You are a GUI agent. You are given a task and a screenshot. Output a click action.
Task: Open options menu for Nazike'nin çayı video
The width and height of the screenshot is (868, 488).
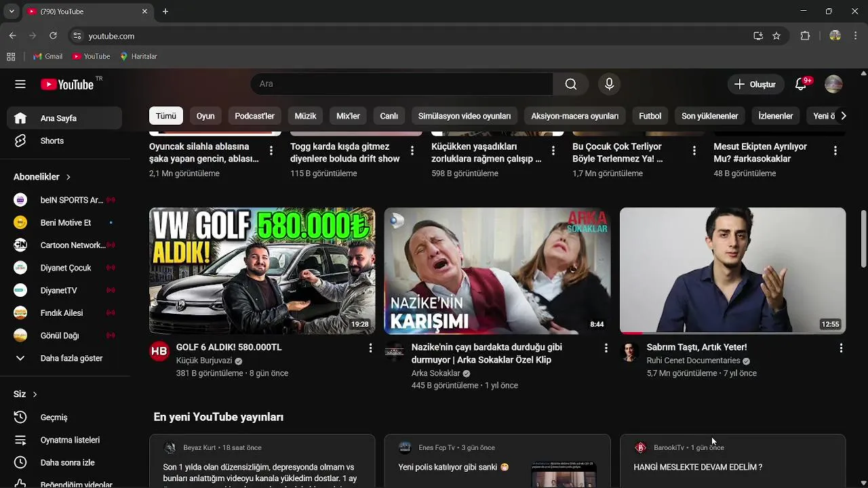606,348
